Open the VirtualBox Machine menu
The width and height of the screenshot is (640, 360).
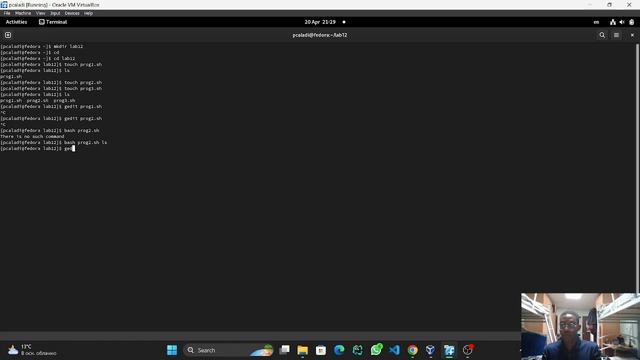tap(23, 13)
